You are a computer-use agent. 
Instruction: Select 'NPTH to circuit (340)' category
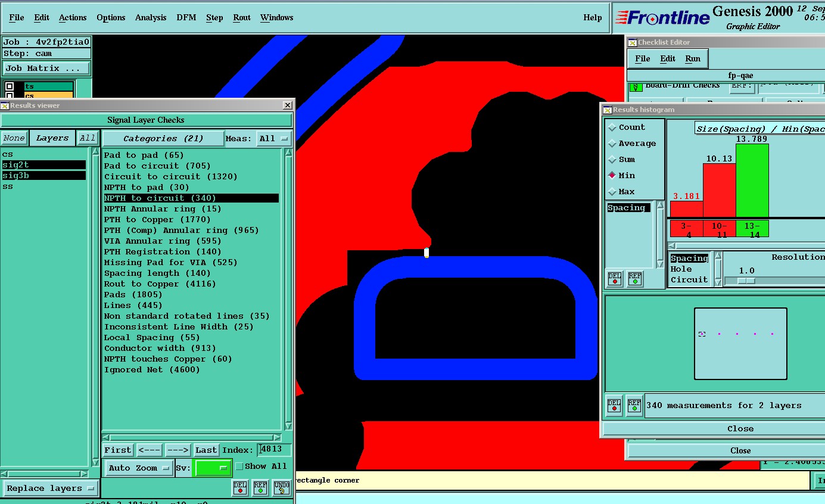pos(191,198)
